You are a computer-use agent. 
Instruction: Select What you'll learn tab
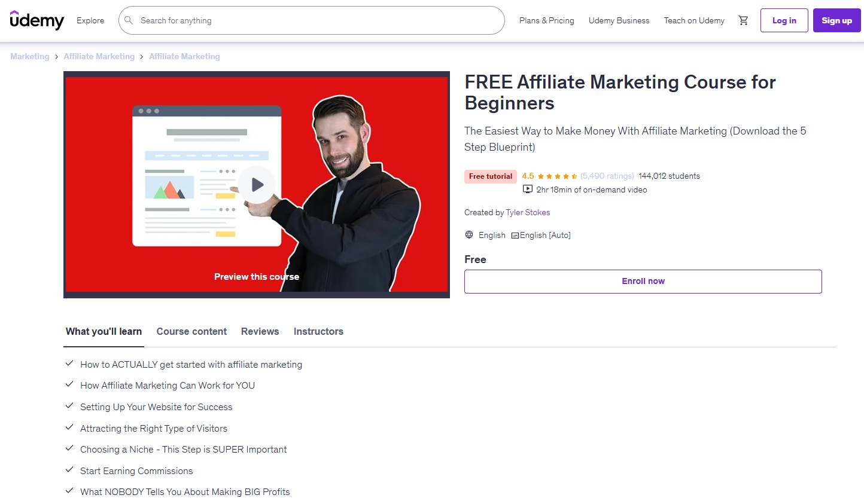coord(104,331)
